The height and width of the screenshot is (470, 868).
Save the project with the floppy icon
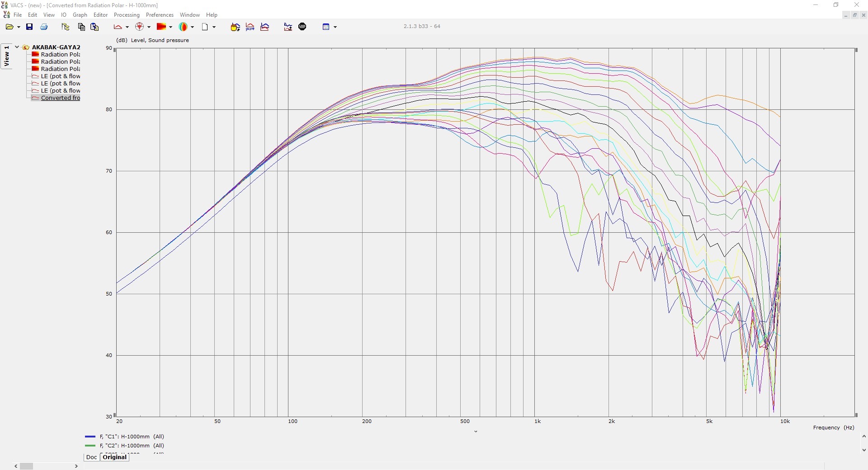coord(29,27)
